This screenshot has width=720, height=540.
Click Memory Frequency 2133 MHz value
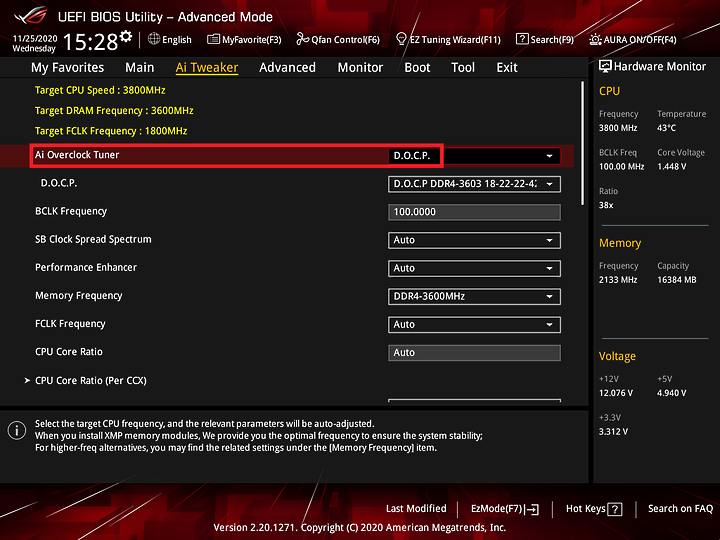(618, 280)
